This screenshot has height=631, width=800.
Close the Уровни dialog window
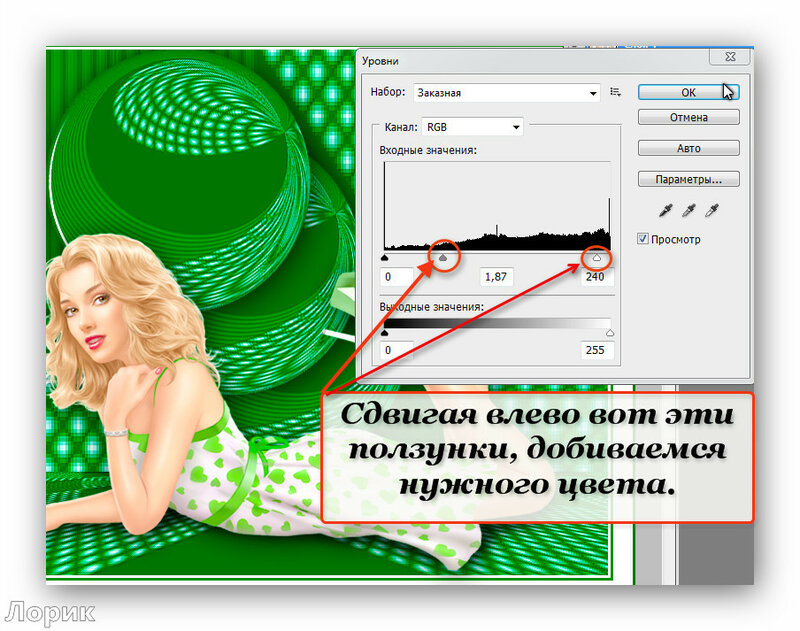tap(730, 57)
